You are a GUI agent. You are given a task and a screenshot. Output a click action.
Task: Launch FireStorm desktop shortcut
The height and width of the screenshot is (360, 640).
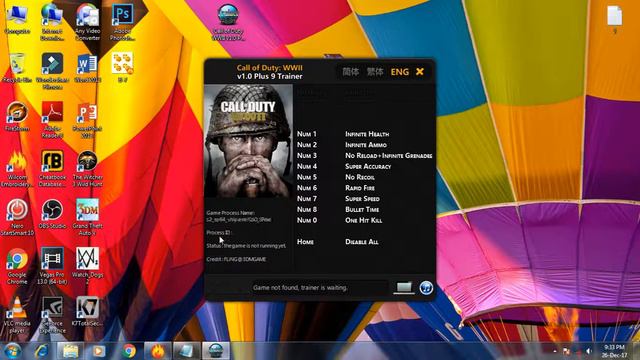pyautogui.click(x=17, y=116)
